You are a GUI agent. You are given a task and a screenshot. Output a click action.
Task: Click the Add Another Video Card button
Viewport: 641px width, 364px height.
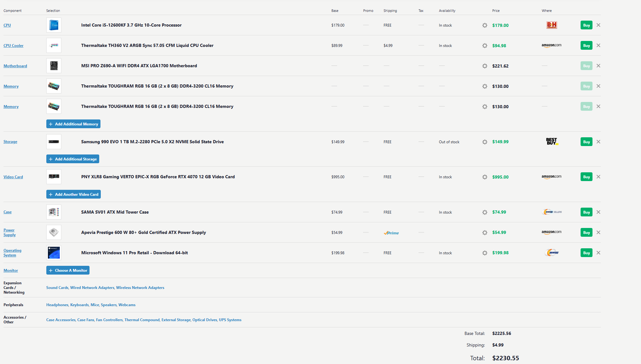pos(74,195)
